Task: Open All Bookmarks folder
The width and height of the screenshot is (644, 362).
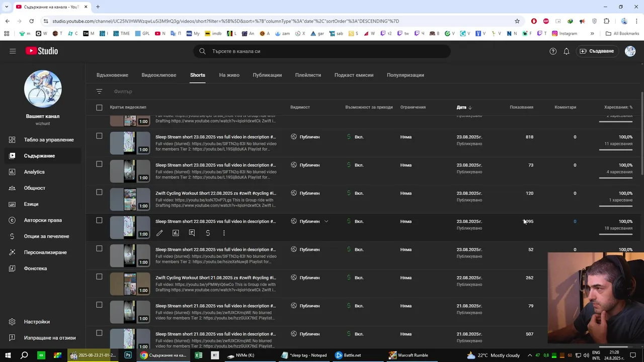Action: tap(622, 34)
